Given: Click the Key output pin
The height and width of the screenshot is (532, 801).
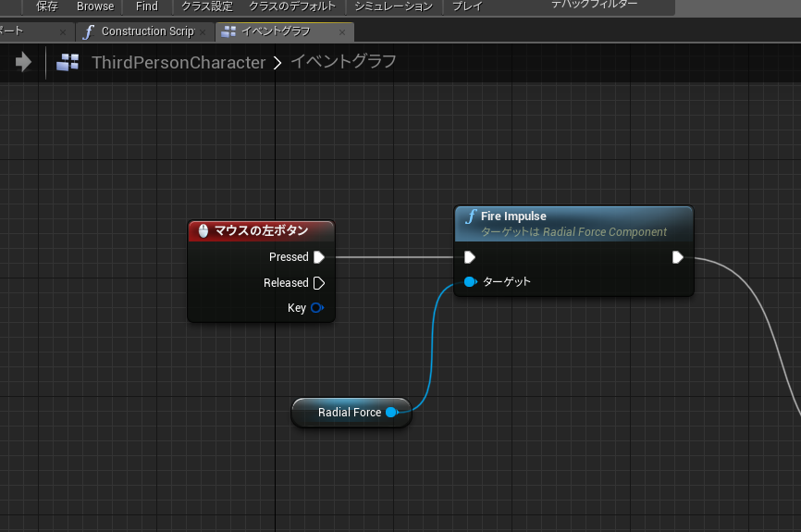Looking at the screenshot, I should [317, 308].
